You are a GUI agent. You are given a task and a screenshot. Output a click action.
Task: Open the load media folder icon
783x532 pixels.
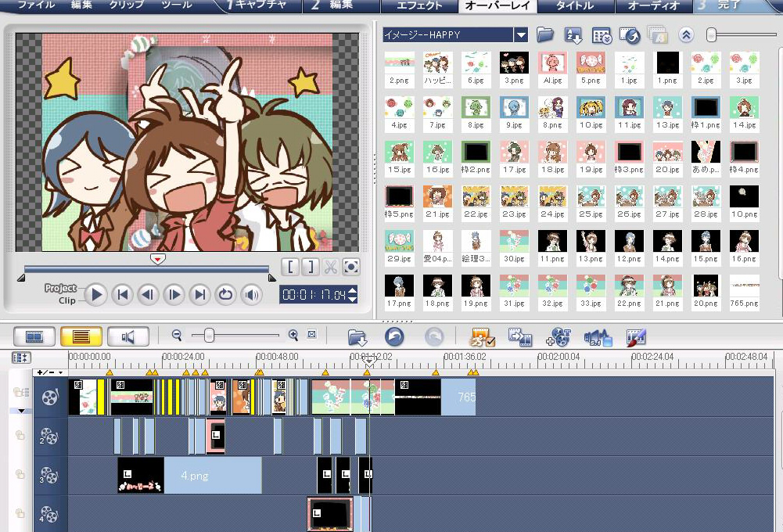[545, 35]
